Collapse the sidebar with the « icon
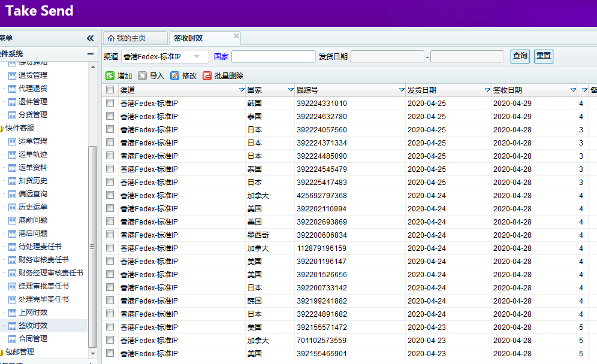The height and width of the screenshot is (364, 597). [91, 37]
